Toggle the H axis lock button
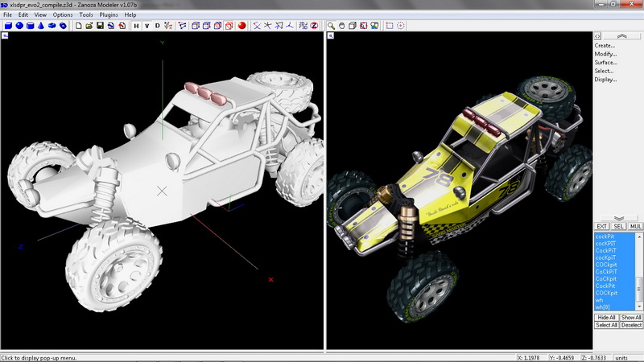Image resolution: width=644 pixels, height=362 pixels. click(136, 26)
